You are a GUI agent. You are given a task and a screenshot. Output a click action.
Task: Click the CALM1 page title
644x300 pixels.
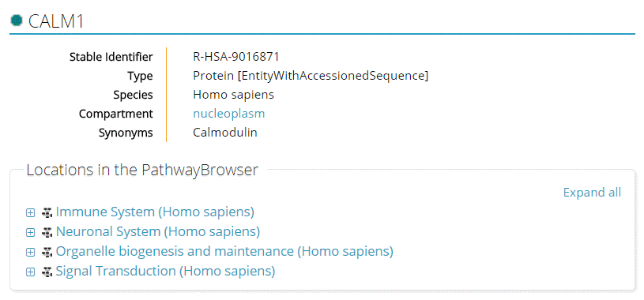point(56,21)
